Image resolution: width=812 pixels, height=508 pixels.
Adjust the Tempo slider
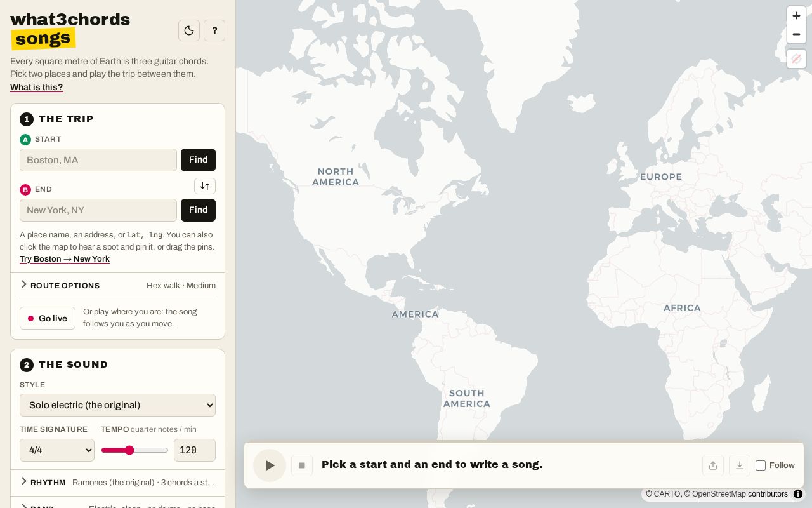pyautogui.click(x=134, y=450)
